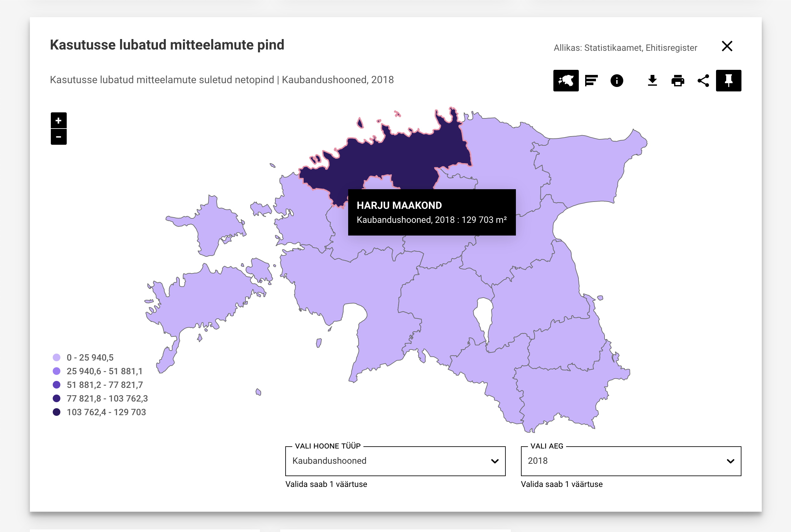
Task: Switch to the bar chart view
Action: 591,80
